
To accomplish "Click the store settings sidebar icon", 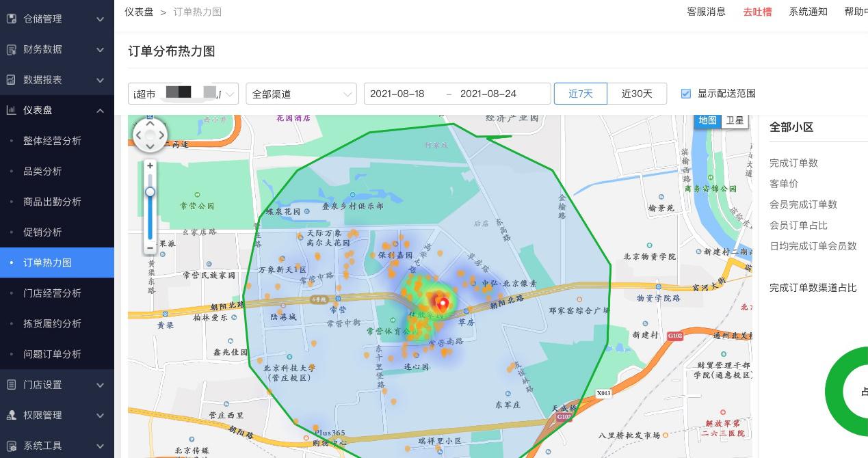I will 11,385.
